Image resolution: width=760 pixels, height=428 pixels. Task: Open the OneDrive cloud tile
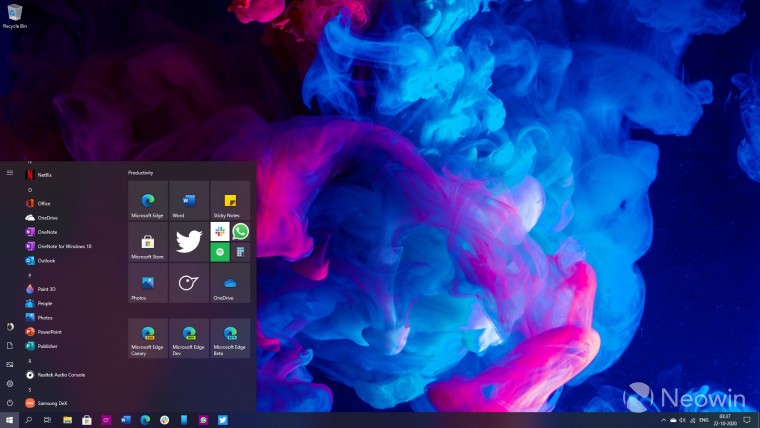tap(230, 283)
